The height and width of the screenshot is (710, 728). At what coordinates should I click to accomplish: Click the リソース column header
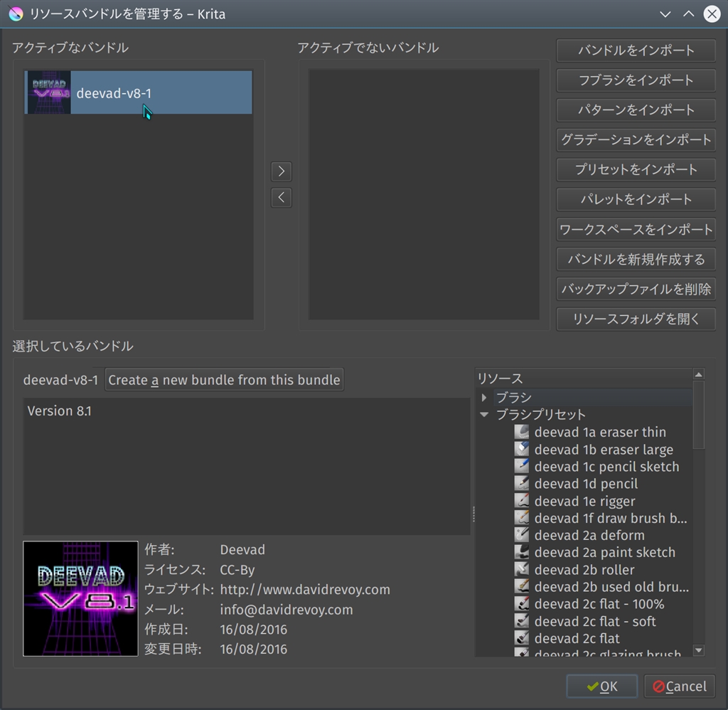coord(584,378)
